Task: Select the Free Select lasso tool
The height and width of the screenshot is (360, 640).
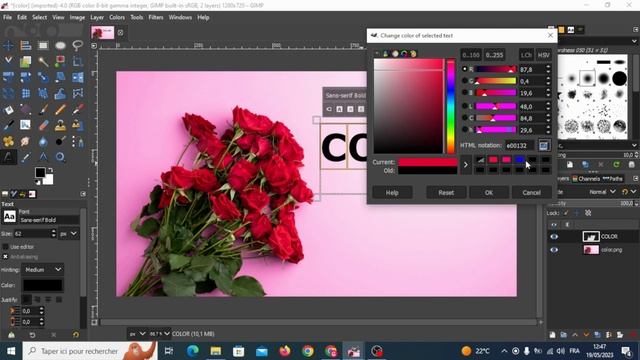Action: click(78, 45)
